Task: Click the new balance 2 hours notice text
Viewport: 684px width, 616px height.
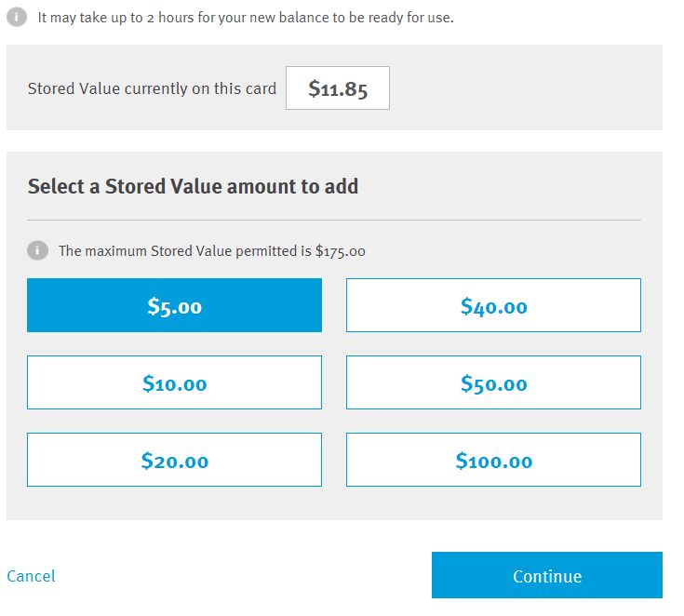Action: pyautogui.click(x=246, y=18)
